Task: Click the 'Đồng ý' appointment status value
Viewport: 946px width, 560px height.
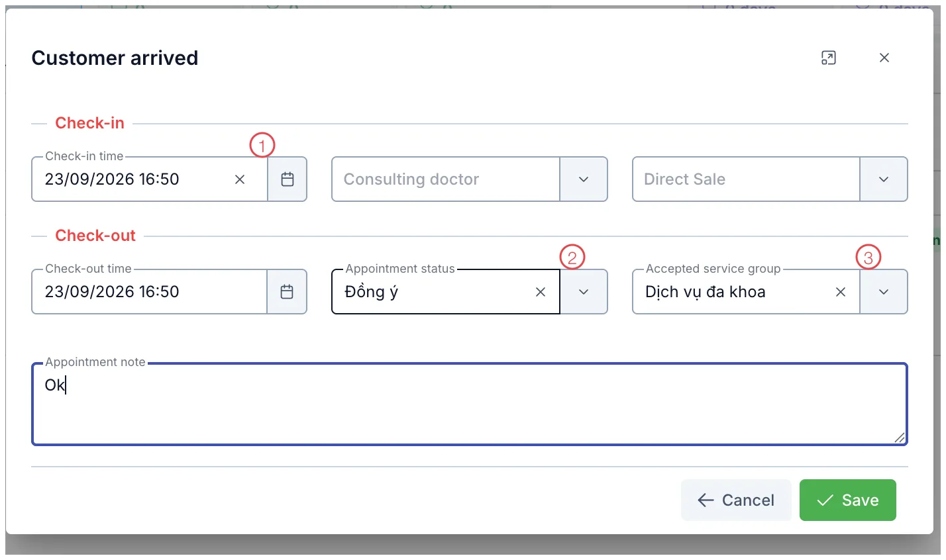Action: 372,292
